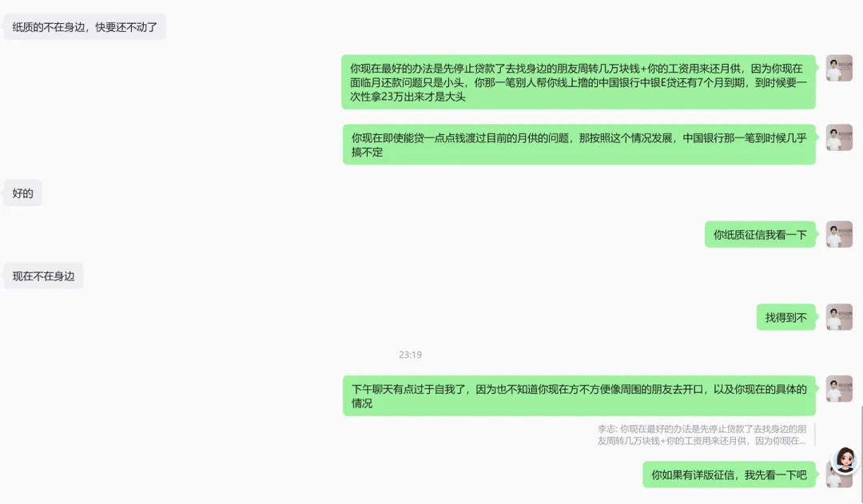This screenshot has width=863, height=504.
Task: Click sender avatar beside '你现在最好的办法' message
Action: click(839, 68)
